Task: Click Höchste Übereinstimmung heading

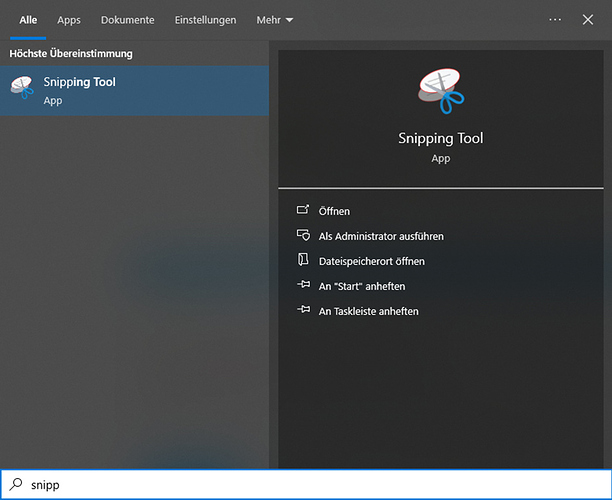Action: (x=71, y=53)
